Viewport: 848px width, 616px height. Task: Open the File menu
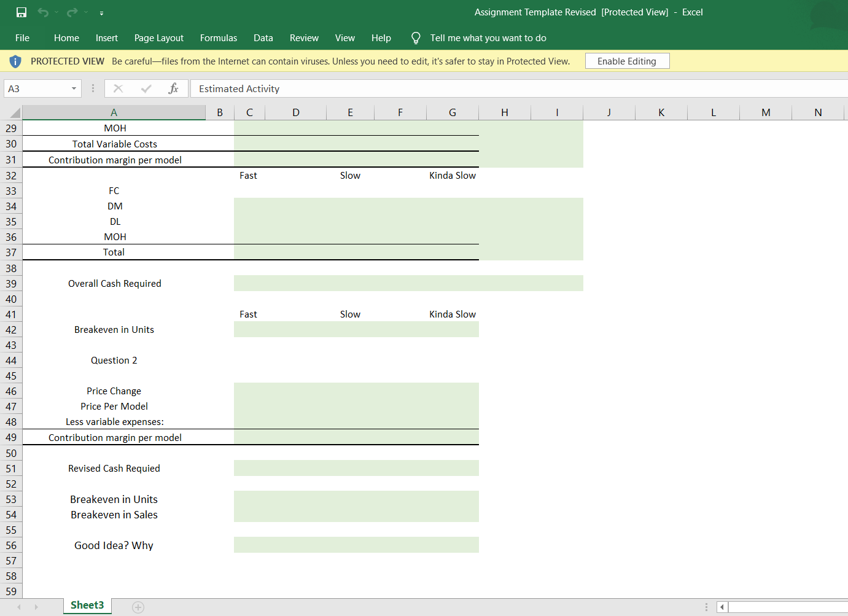click(x=22, y=37)
